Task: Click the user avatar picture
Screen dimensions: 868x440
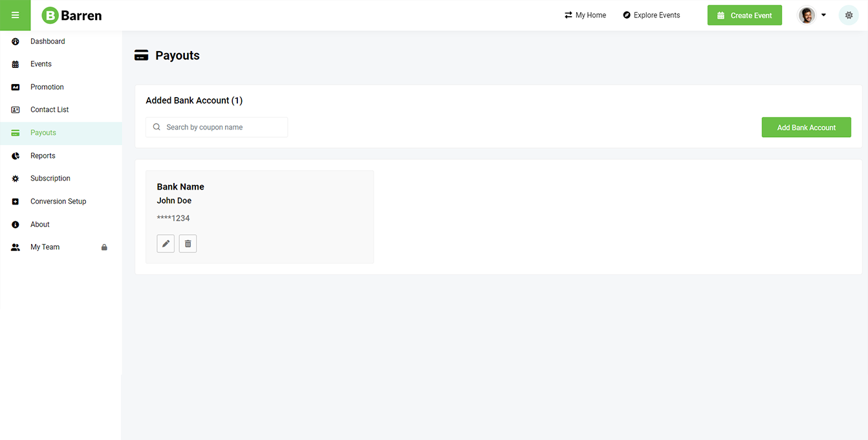Action: [x=807, y=16]
